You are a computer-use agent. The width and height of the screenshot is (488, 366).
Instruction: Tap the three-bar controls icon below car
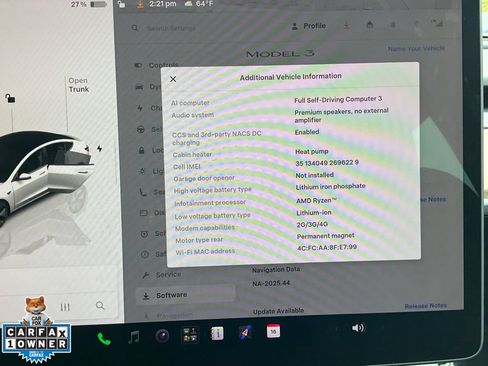[x=65, y=307]
